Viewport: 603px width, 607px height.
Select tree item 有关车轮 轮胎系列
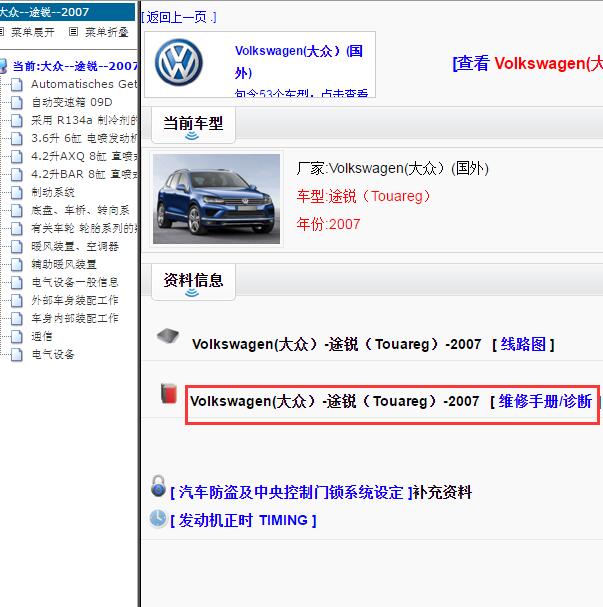coord(84,228)
